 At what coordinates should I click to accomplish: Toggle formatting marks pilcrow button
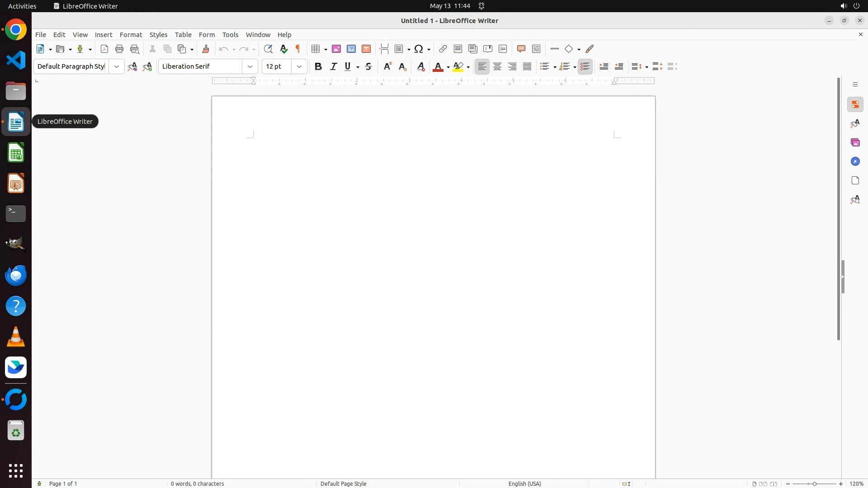(x=298, y=49)
